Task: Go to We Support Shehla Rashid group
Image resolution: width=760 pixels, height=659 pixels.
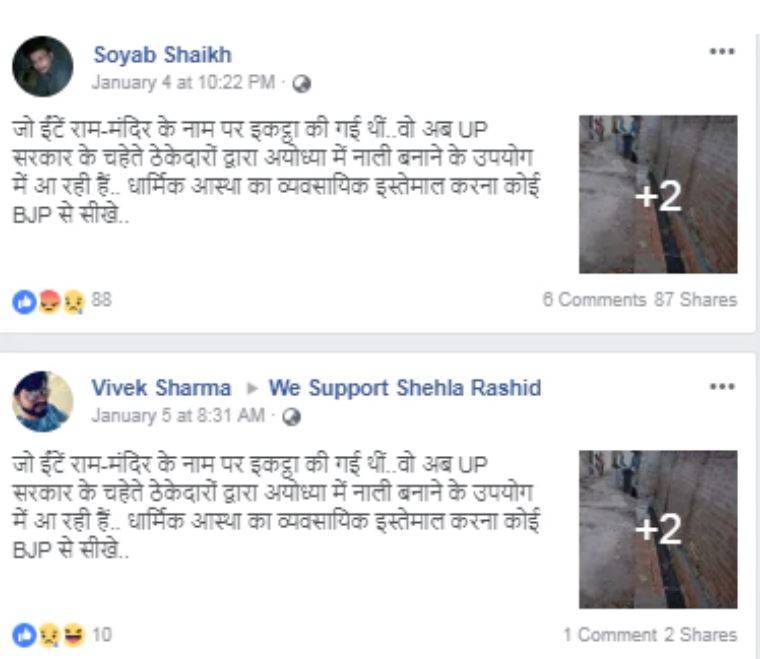Action: point(405,388)
